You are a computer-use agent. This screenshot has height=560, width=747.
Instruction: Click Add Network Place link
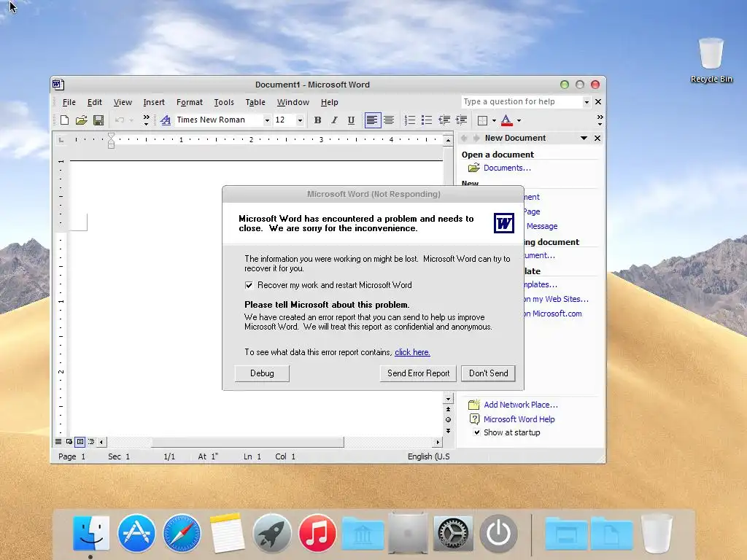coord(521,405)
